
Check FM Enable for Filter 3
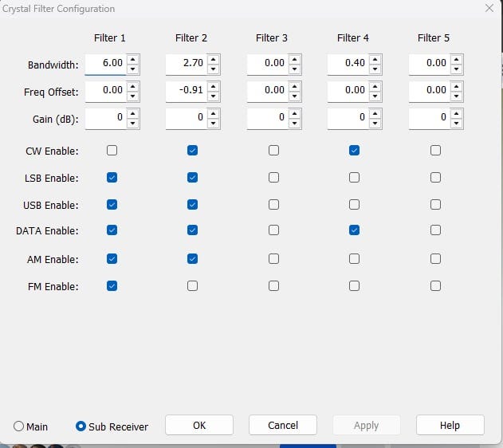point(273,286)
